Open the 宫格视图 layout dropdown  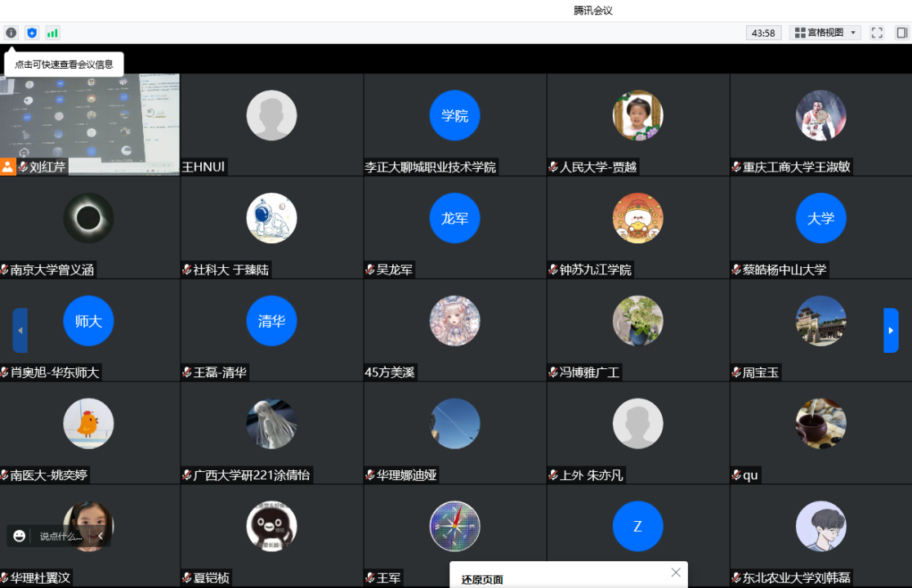pyautogui.click(x=825, y=33)
